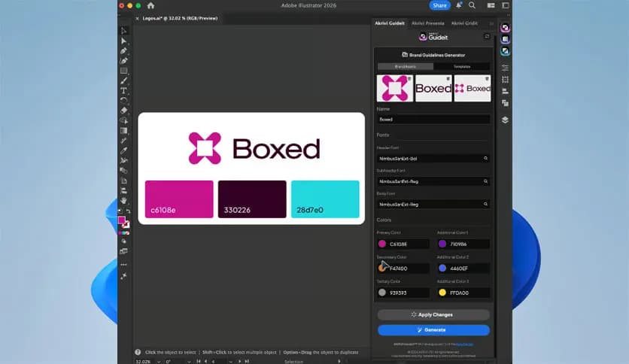Select the Eyedropper tool
Viewport: 629px width, 364px height.
pyautogui.click(x=123, y=150)
